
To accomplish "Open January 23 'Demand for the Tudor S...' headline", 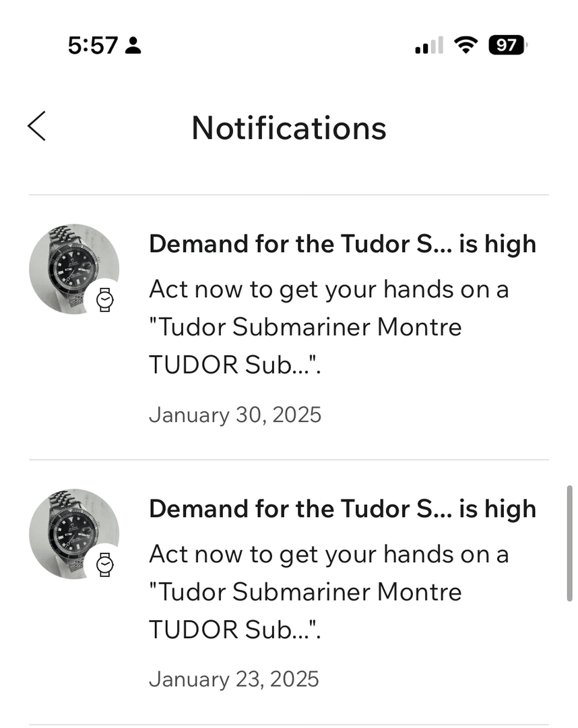I will (x=342, y=508).
